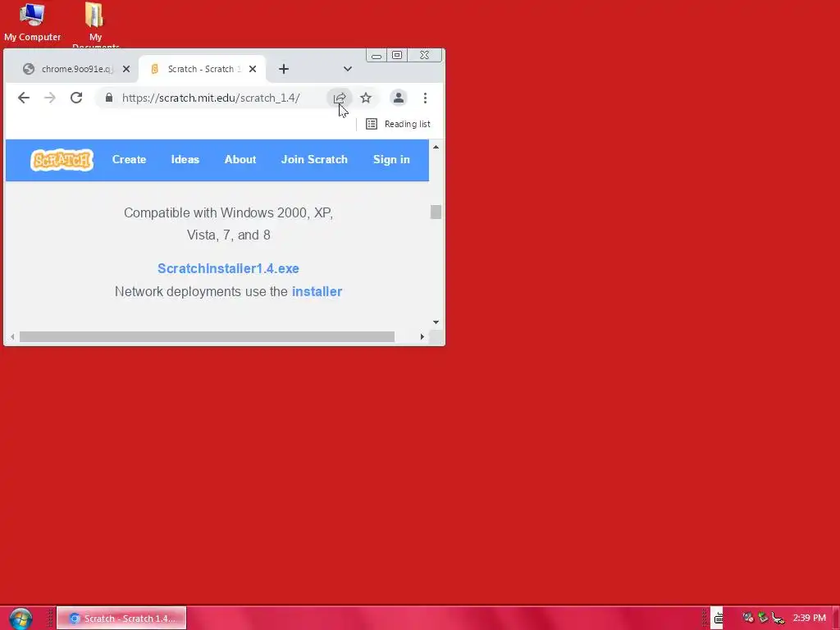Bookmark this page with the star icon
Image resolution: width=840 pixels, height=630 pixels.
(x=366, y=98)
